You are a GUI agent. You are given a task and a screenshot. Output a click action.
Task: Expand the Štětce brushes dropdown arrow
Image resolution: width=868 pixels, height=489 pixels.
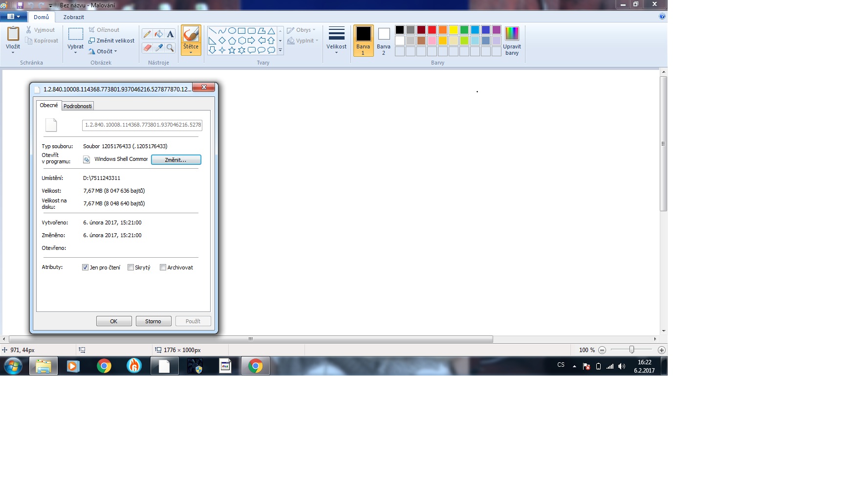point(191,53)
